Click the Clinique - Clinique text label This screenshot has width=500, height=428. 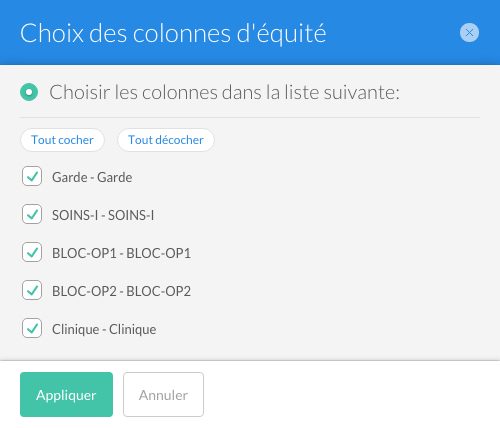pos(104,329)
